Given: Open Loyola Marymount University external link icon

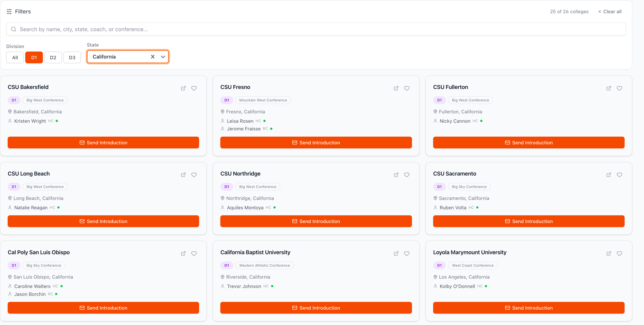Looking at the screenshot, I should point(609,253).
